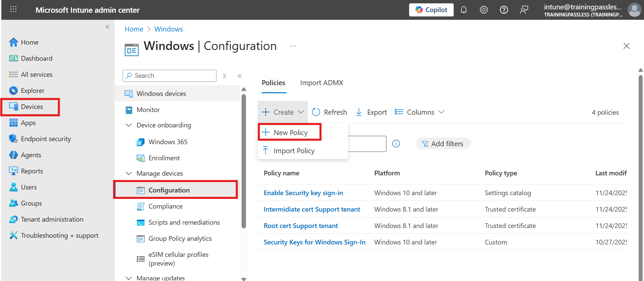Open Users in left navigation
The height and width of the screenshot is (281, 644).
point(23,187)
